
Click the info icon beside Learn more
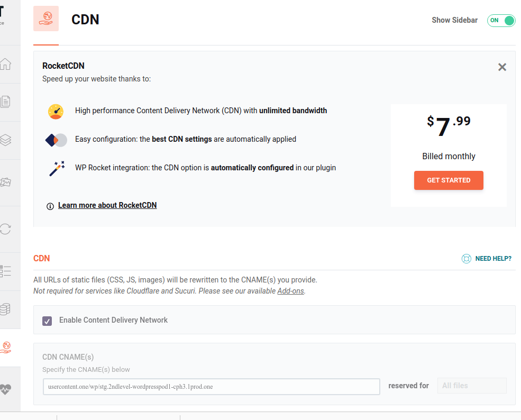49,206
